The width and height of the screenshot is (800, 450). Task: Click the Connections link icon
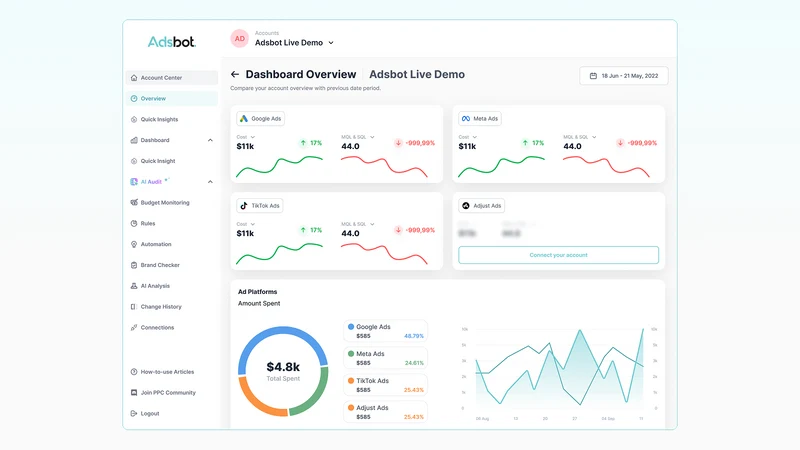pyautogui.click(x=134, y=328)
